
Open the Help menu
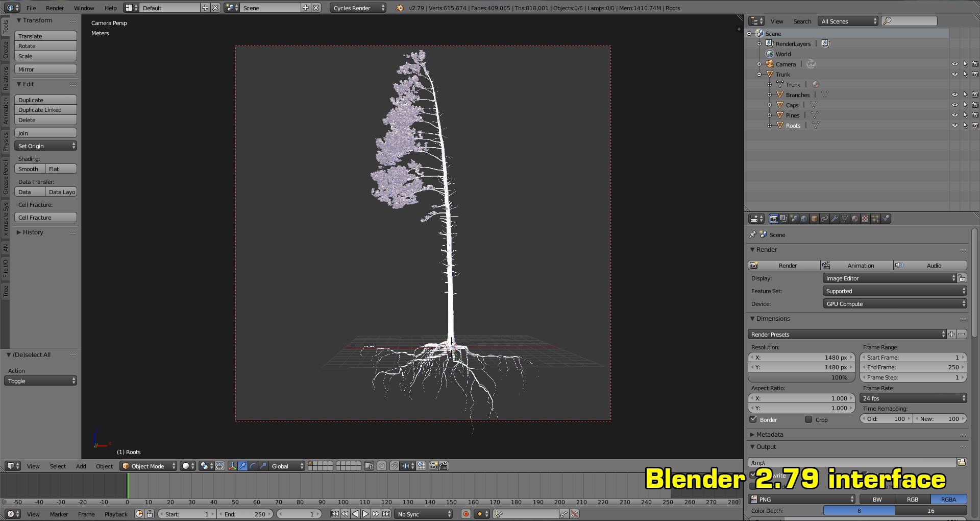(x=111, y=8)
